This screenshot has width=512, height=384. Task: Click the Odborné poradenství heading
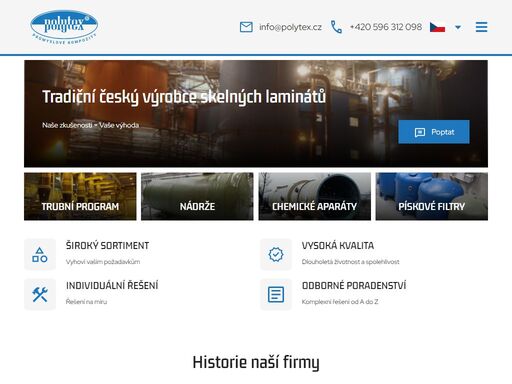(x=354, y=286)
